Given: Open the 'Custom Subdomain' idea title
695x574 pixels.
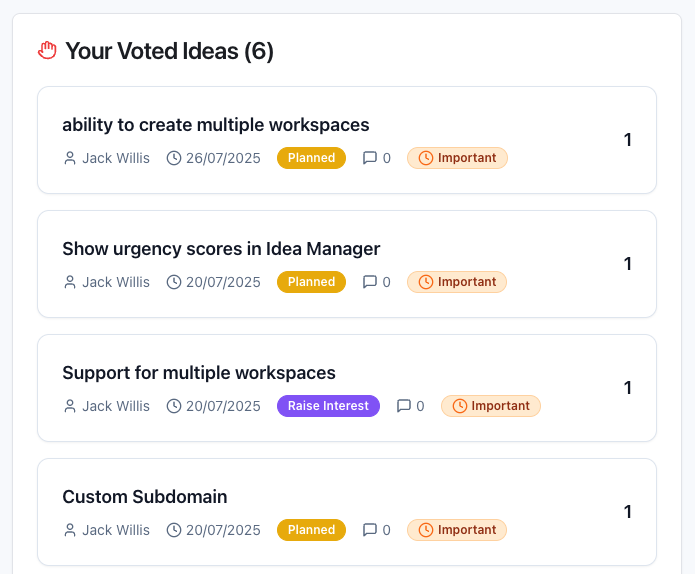Looking at the screenshot, I should pyautogui.click(x=145, y=497).
